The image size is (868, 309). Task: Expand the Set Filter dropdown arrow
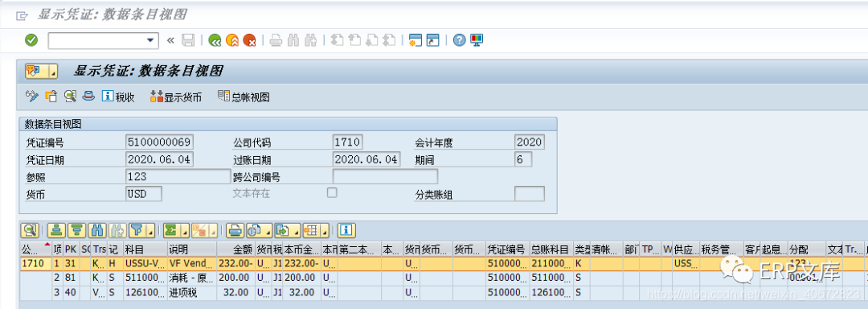(150, 230)
